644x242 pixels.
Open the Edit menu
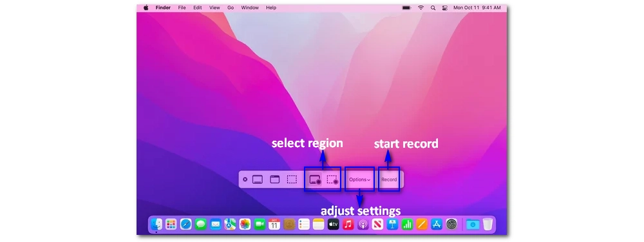(198, 7)
